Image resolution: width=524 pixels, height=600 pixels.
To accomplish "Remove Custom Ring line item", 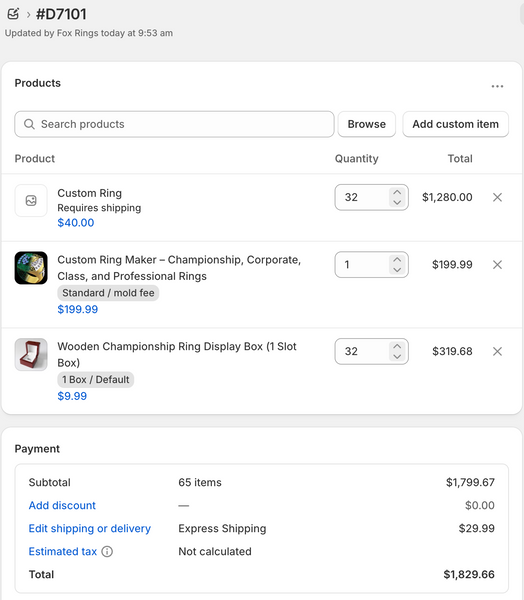I will (497, 197).
